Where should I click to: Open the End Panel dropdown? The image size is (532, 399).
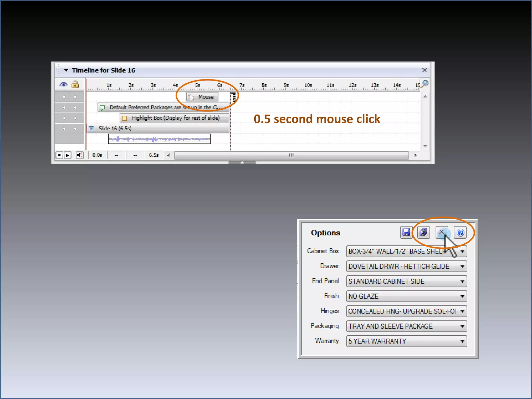coord(407,281)
